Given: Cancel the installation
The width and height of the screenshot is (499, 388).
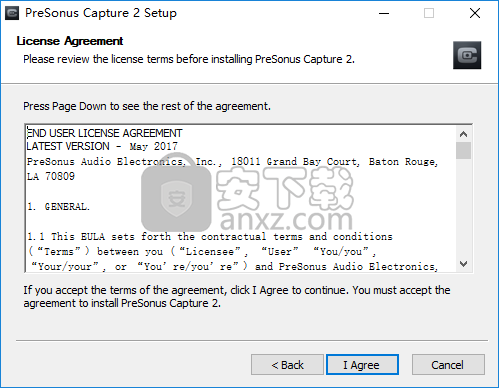Looking at the screenshot, I should (x=448, y=365).
